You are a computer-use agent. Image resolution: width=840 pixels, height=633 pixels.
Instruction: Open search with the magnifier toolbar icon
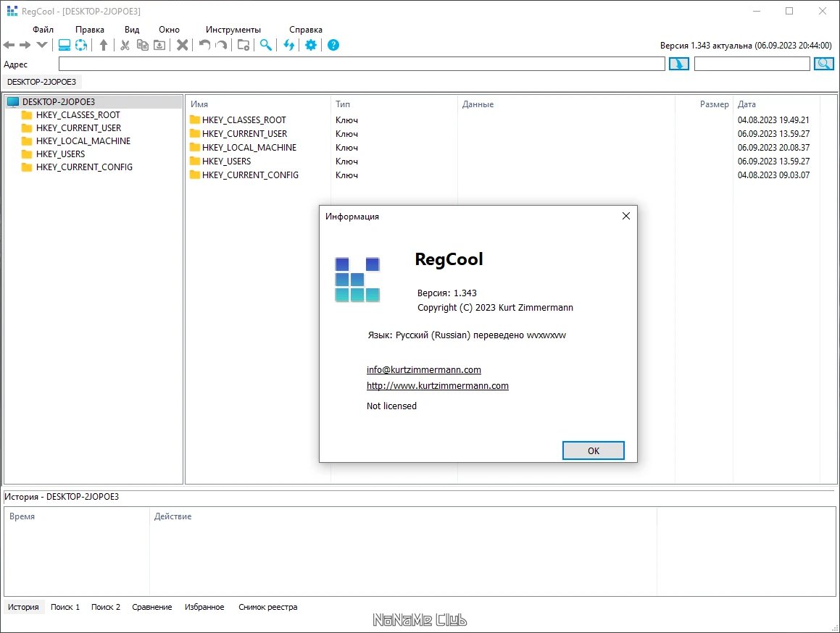point(266,45)
